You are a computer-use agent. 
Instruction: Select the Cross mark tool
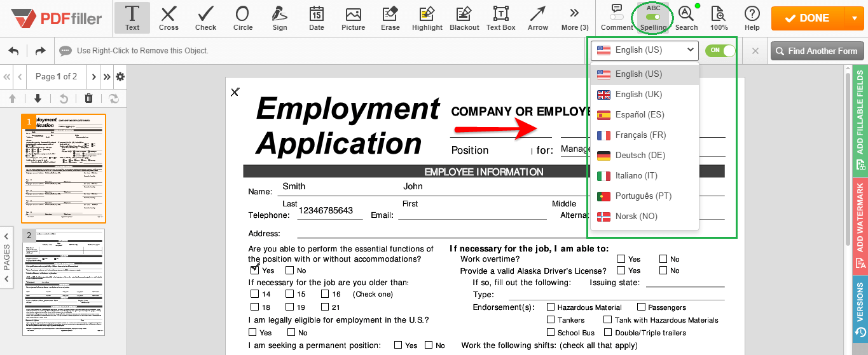[169, 18]
